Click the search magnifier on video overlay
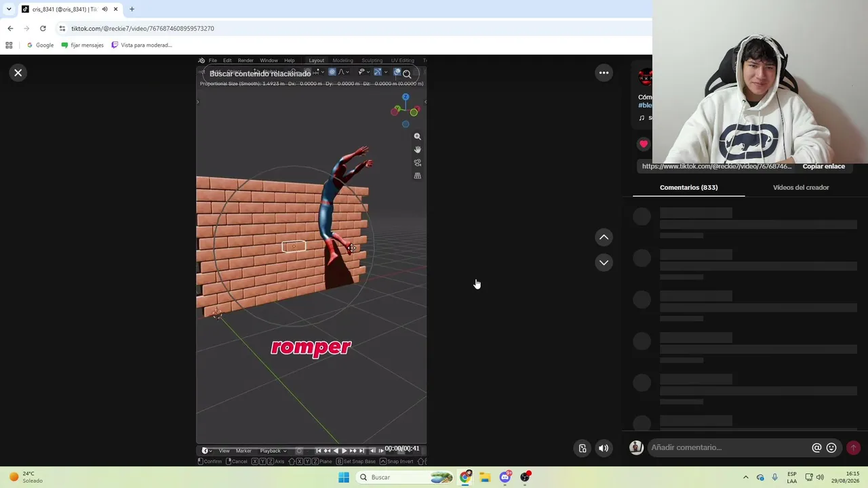Screen dimensions: 868x488 (407, 74)
